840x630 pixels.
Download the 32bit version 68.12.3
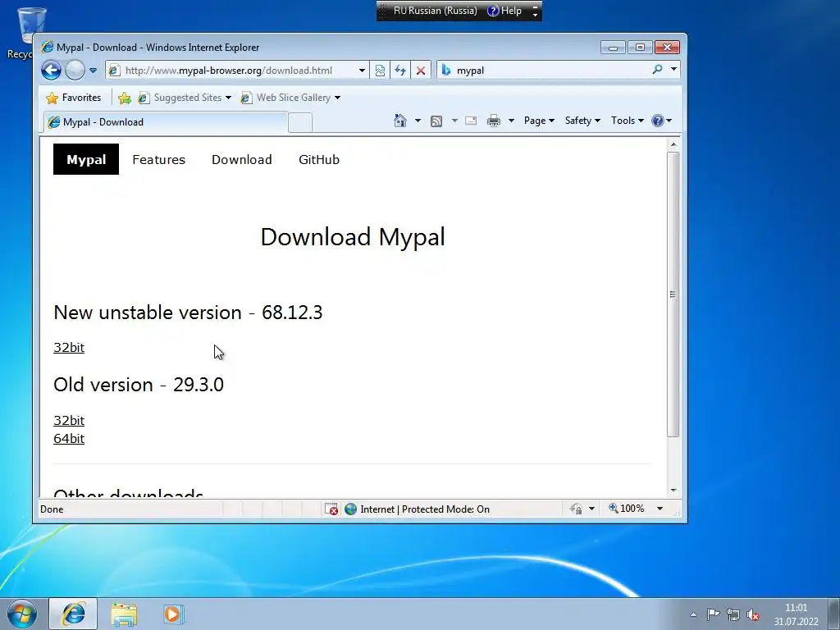coord(69,347)
